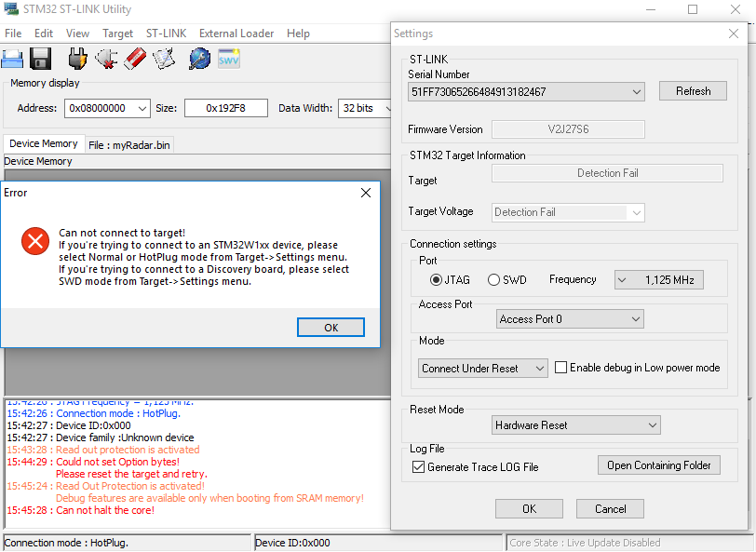Click status bar 'Core State : Live Update Disabled'
The height and width of the screenshot is (552, 756).
585,543
